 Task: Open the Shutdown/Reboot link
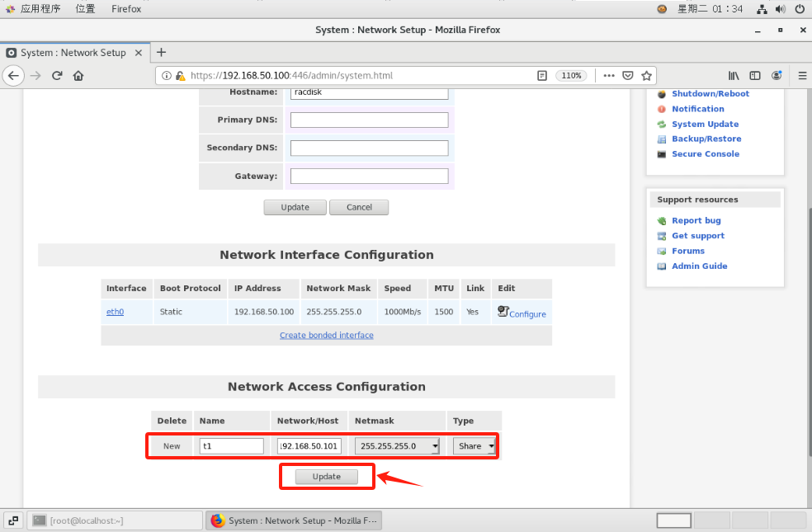[x=710, y=94]
